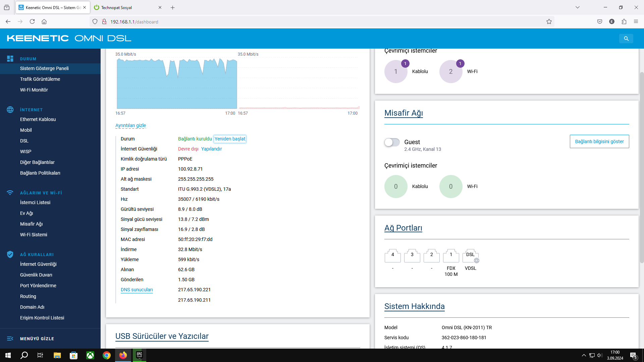Image resolution: width=644 pixels, height=362 pixels.
Task: Click the Wi-Fi section icon in the sidebar
Action: pyautogui.click(x=10, y=193)
